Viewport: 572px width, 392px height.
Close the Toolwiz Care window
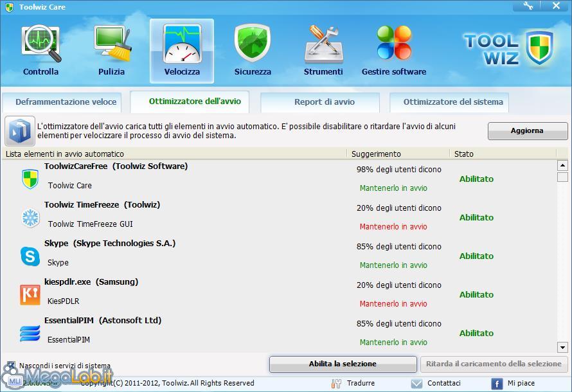click(556, 6)
